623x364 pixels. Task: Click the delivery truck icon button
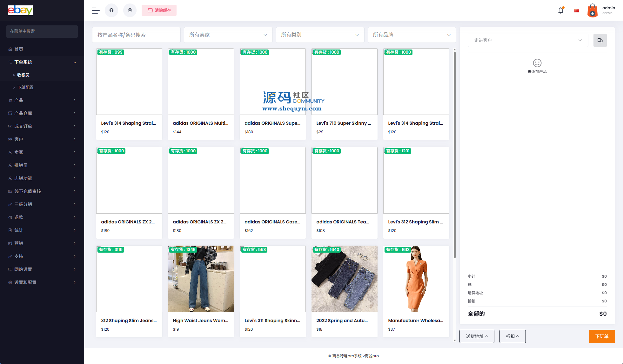coord(600,40)
